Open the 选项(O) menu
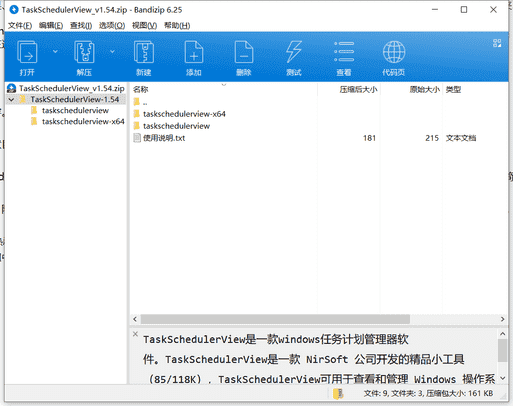 tap(112, 25)
